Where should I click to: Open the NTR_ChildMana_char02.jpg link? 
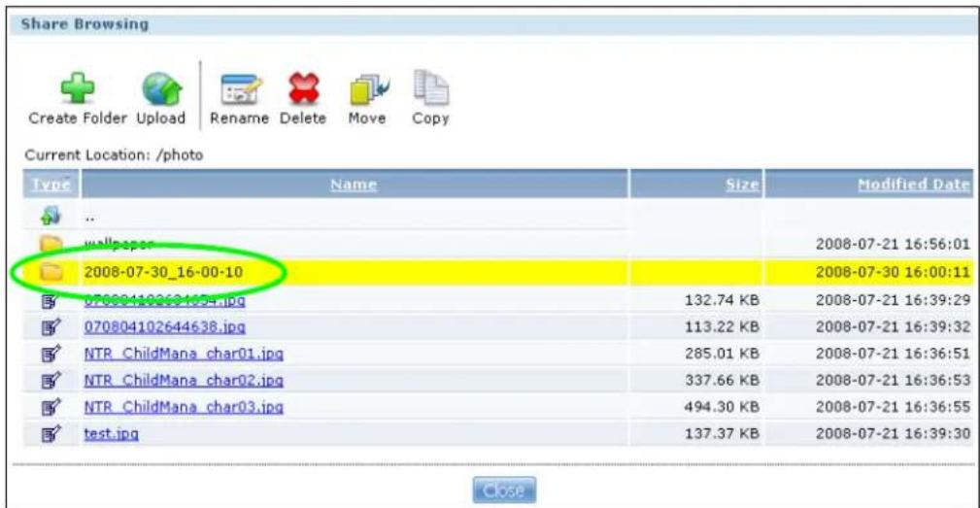coord(184,380)
